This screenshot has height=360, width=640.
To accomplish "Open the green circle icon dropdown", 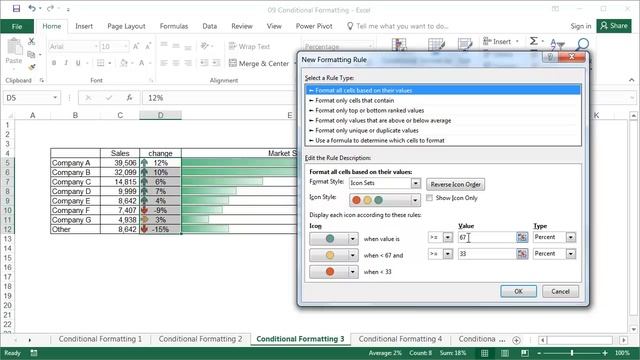I will (353, 239).
